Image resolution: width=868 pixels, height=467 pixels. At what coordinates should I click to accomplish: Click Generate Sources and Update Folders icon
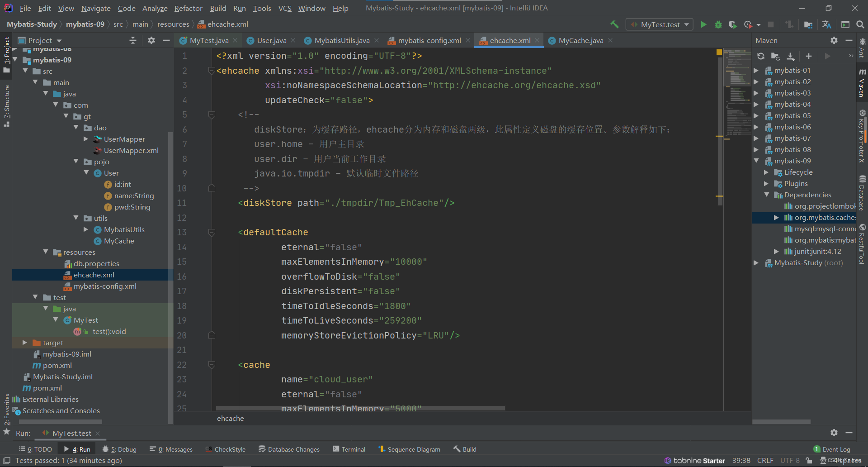775,56
